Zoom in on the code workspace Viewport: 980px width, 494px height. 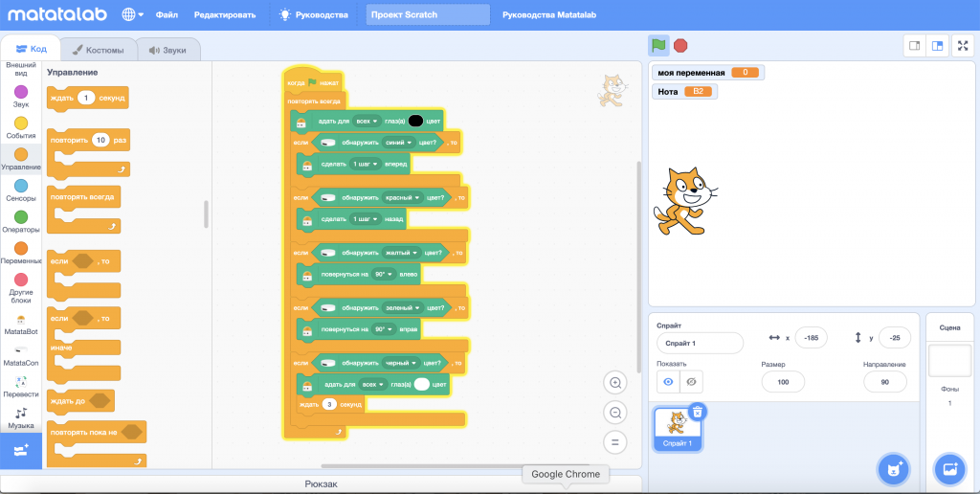pyautogui.click(x=616, y=383)
